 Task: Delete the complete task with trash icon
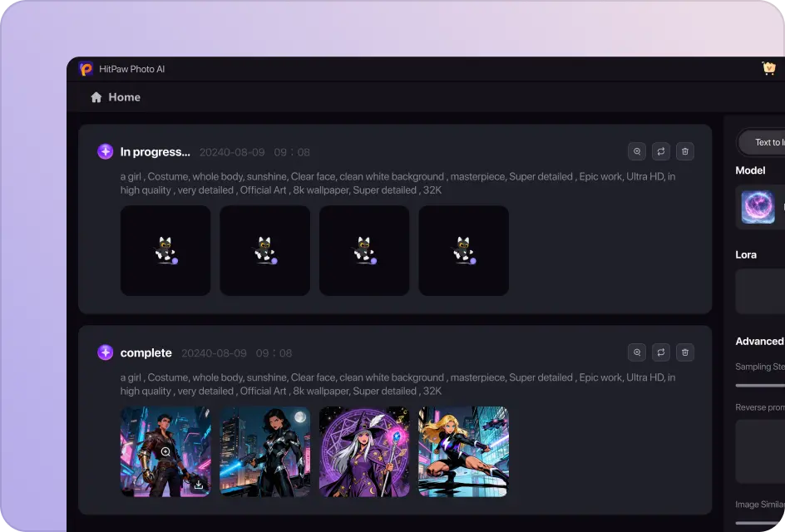[x=685, y=352]
